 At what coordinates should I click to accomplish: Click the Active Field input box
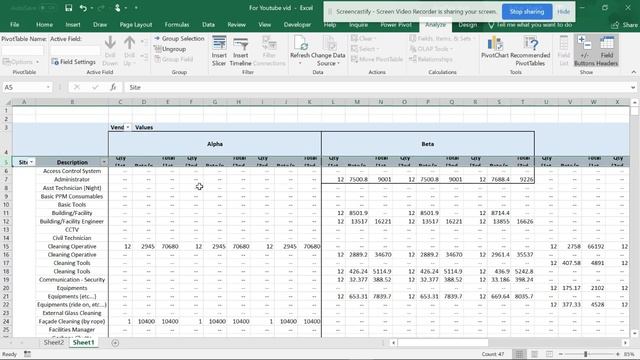tap(75, 50)
